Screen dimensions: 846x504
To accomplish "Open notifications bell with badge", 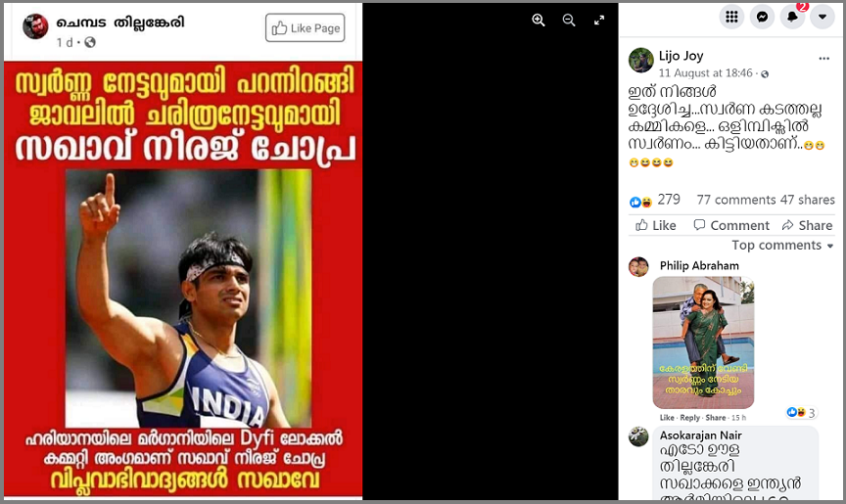I will 792,17.
